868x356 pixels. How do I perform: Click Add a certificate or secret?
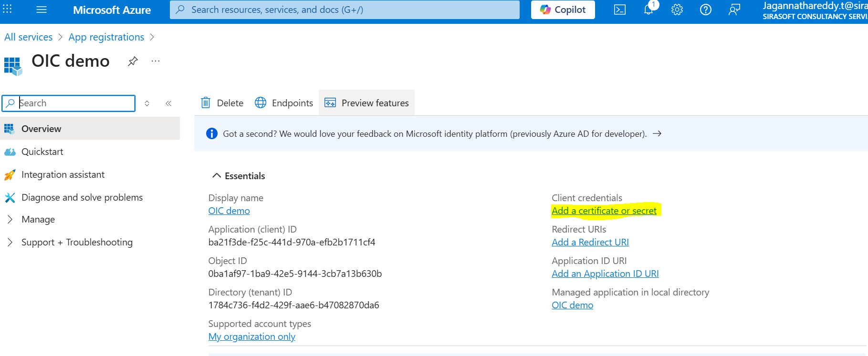[604, 211]
